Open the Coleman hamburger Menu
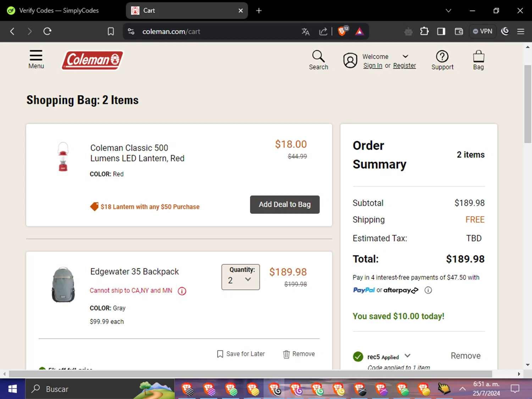Image resolution: width=532 pixels, height=399 pixels. point(36,59)
